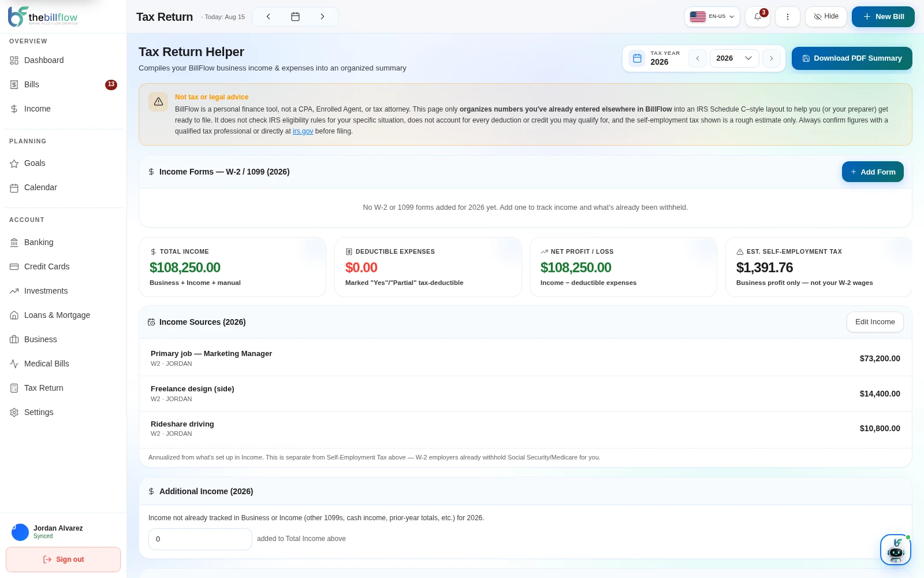Click the thebillflow logo

pos(43,17)
